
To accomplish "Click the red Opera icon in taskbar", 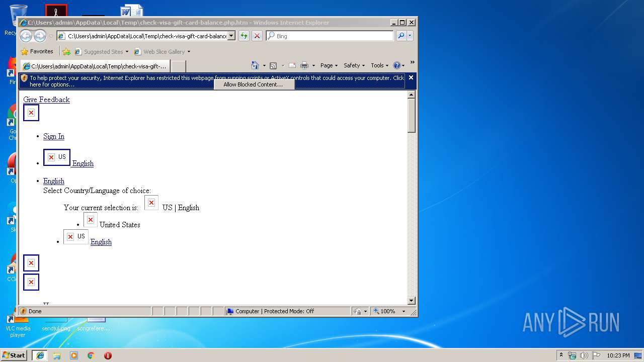I will pyautogui.click(x=108, y=355).
